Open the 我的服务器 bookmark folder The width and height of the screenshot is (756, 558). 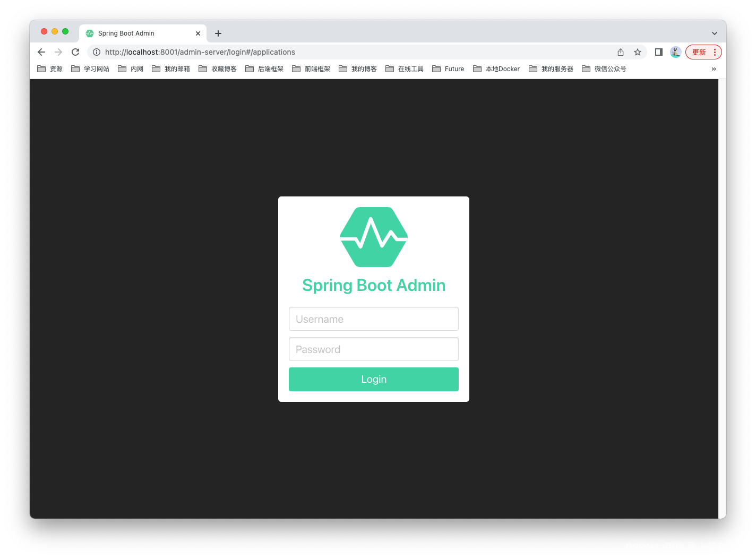551,69
